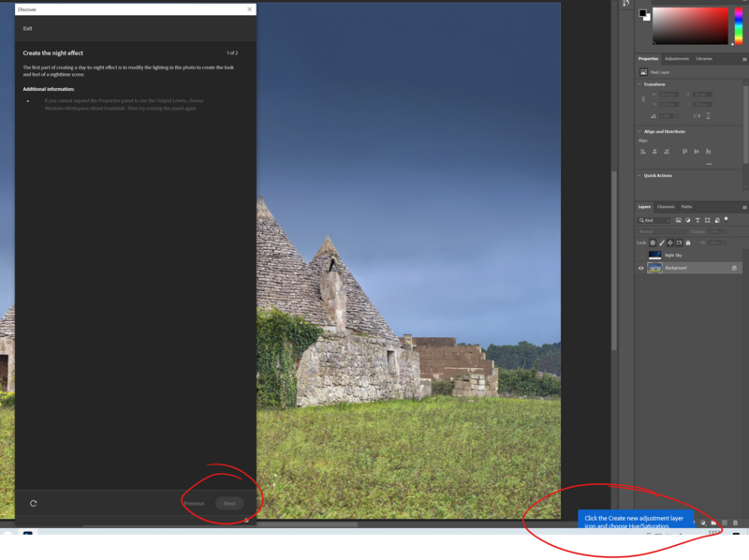Click Exit in the Discover panel
The width and height of the screenshot is (749, 560).
click(28, 29)
